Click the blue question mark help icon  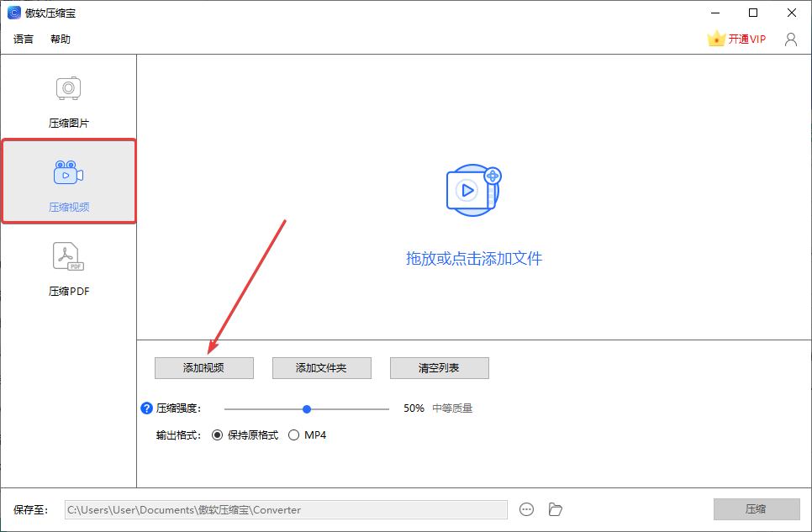click(x=146, y=408)
